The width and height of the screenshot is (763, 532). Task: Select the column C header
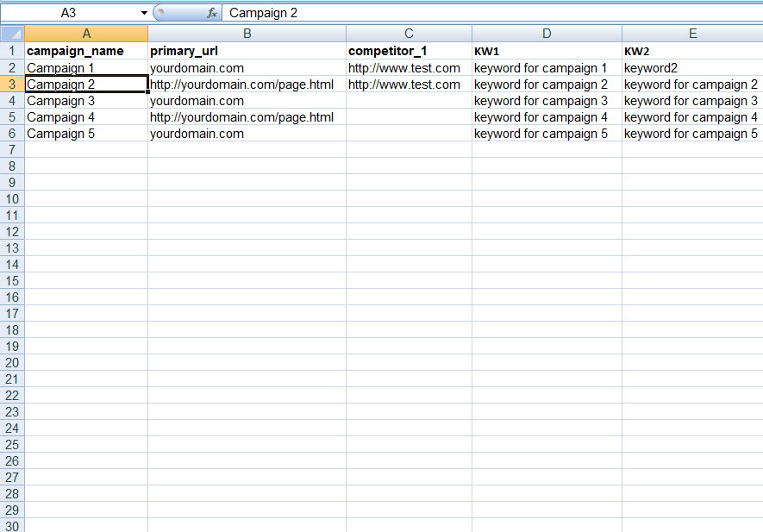(x=409, y=34)
